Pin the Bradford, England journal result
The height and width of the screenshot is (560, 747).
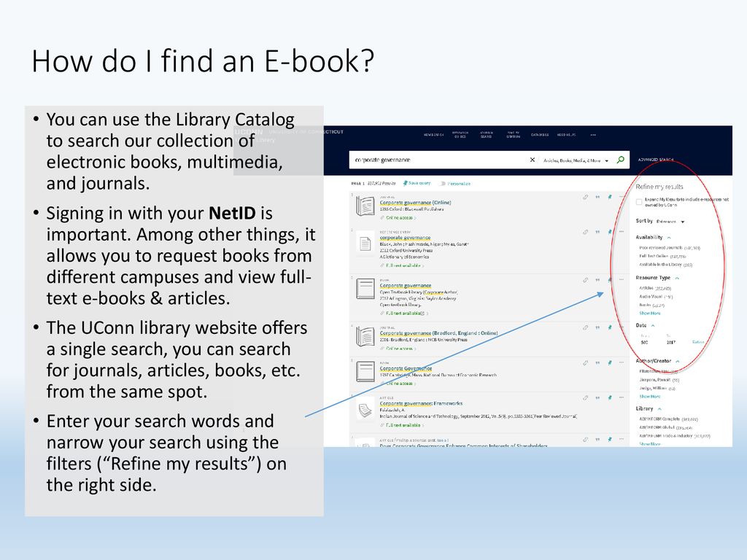pos(609,327)
